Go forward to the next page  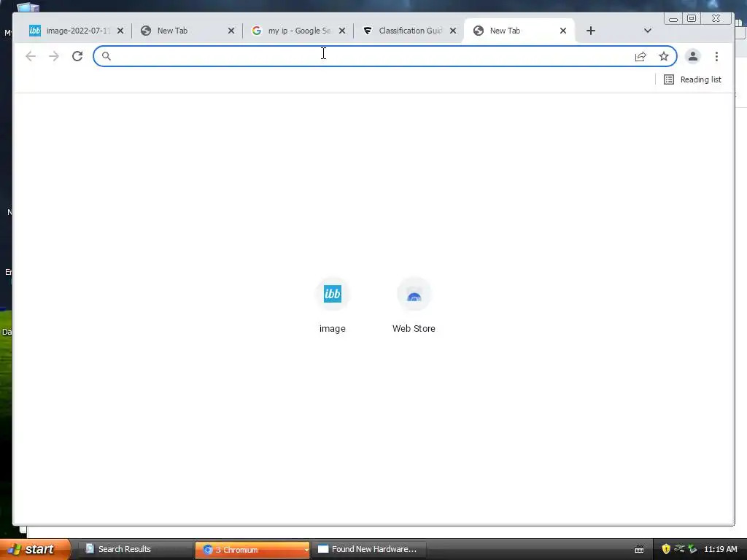click(x=54, y=56)
